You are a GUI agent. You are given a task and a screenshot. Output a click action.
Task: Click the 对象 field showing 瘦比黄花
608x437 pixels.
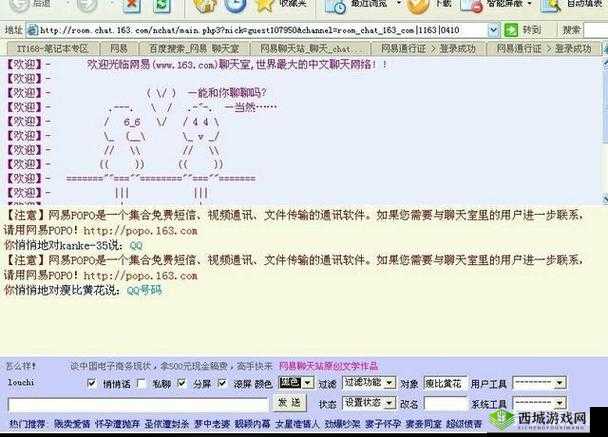pyautogui.click(x=445, y=383)
